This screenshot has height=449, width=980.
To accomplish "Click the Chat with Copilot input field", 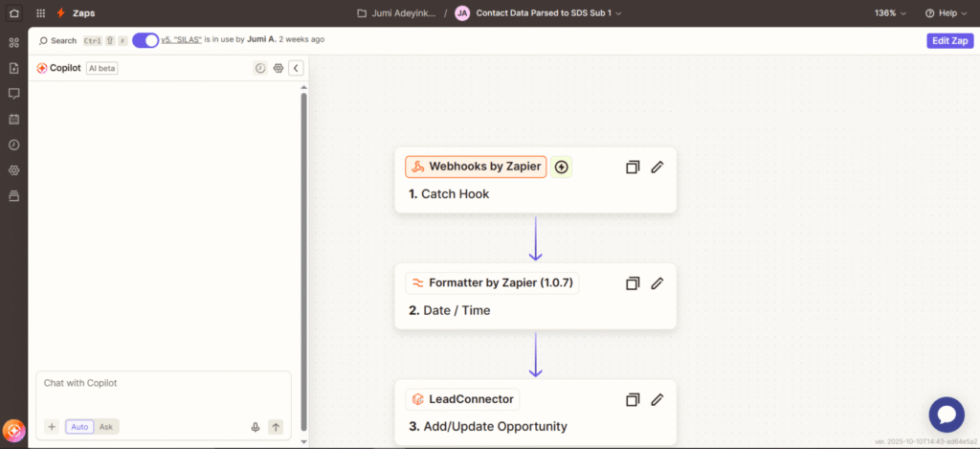I will [164, 393].
